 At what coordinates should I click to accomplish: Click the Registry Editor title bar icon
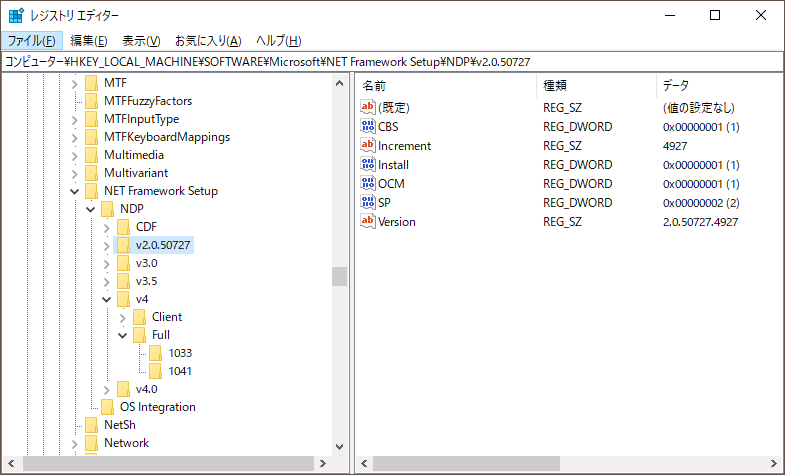(x=16, y=16)
